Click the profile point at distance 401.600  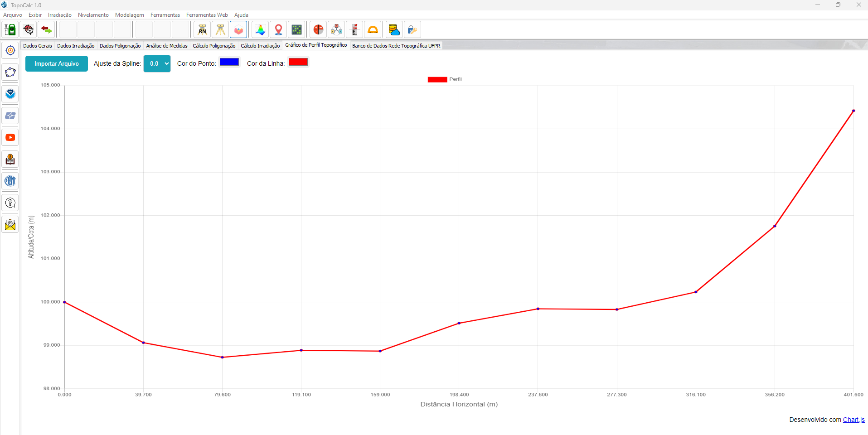click(x=853, y=111)
